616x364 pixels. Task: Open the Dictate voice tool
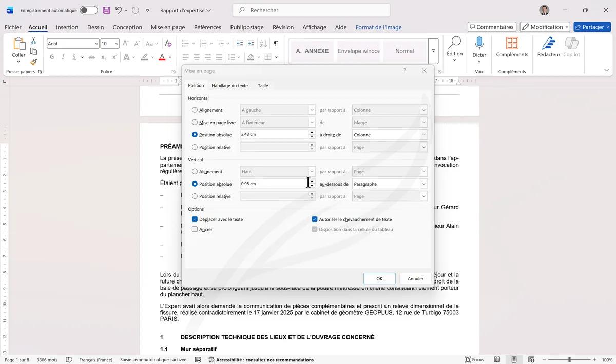tap(478, 48)
